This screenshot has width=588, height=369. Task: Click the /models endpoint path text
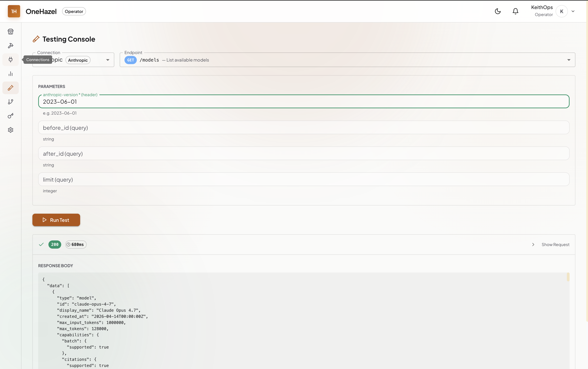pos(149,60)
